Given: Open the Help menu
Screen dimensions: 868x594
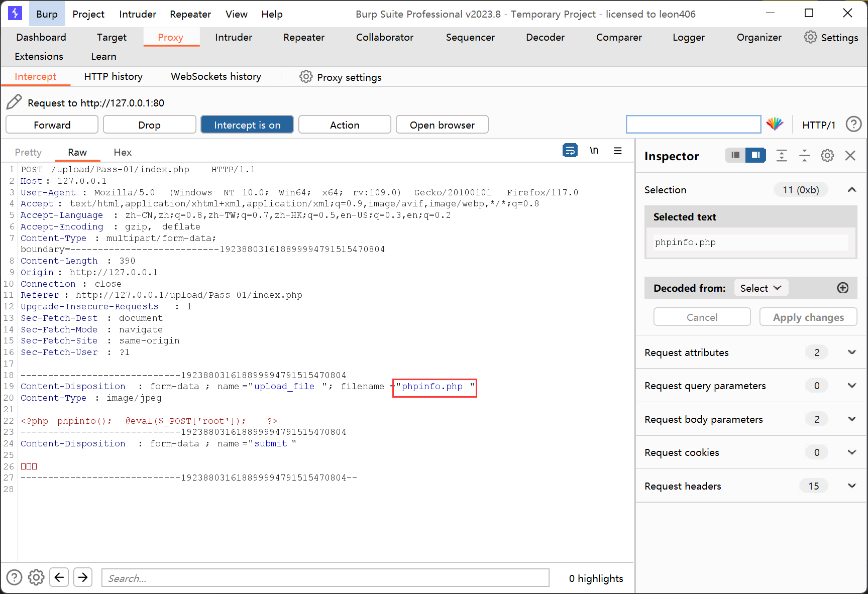Looking at the screenshot, I should (x=272, y=14).
